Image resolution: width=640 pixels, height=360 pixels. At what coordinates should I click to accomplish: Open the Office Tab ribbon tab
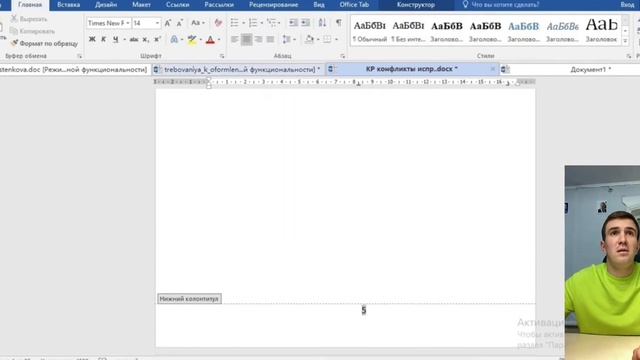(x=354, y=5)
